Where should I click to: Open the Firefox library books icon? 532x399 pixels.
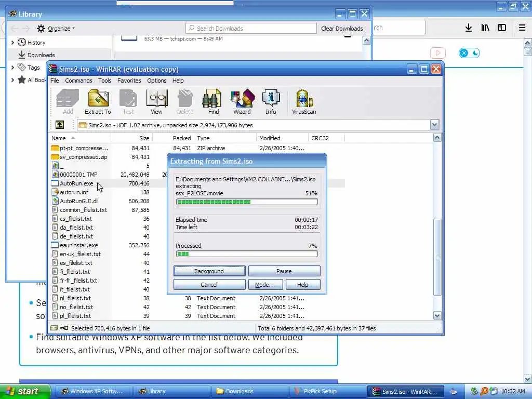click(x=485, y=28)
